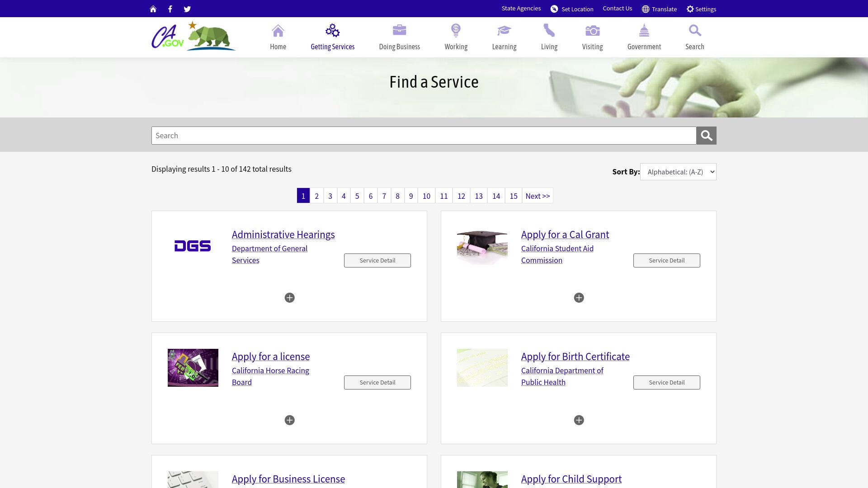Open Department of General Services link
868x488 pixels.
pos(270,254)
